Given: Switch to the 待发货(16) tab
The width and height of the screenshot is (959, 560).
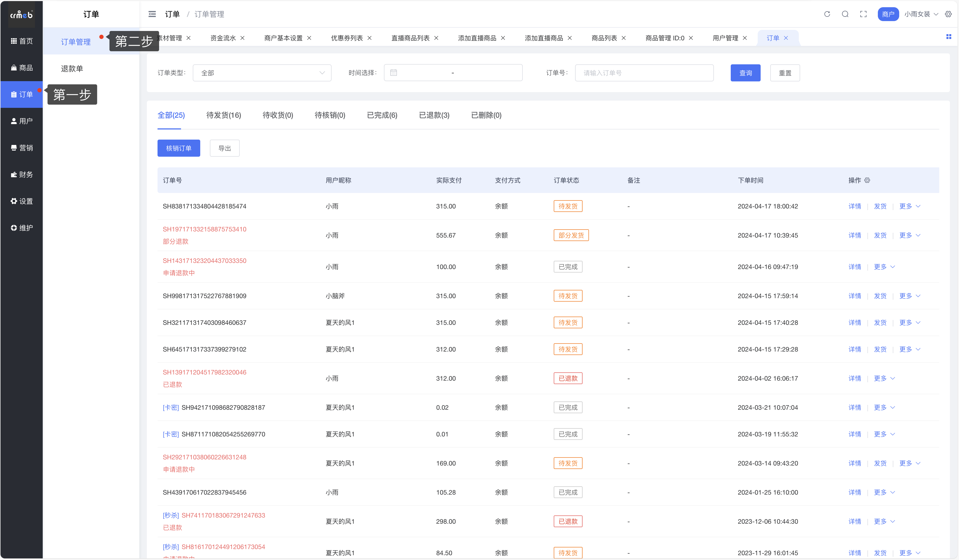Looking at the screenshot, I should (x=224, y=115).
